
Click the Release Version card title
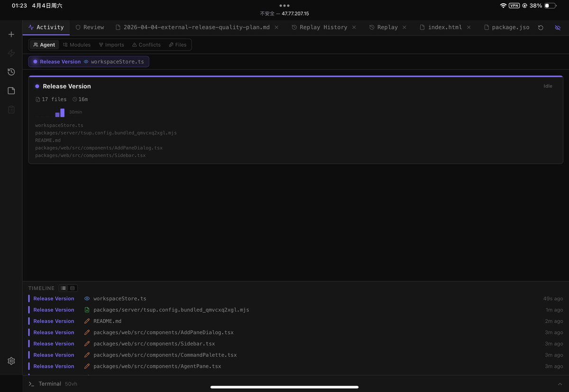pos(67,86)
